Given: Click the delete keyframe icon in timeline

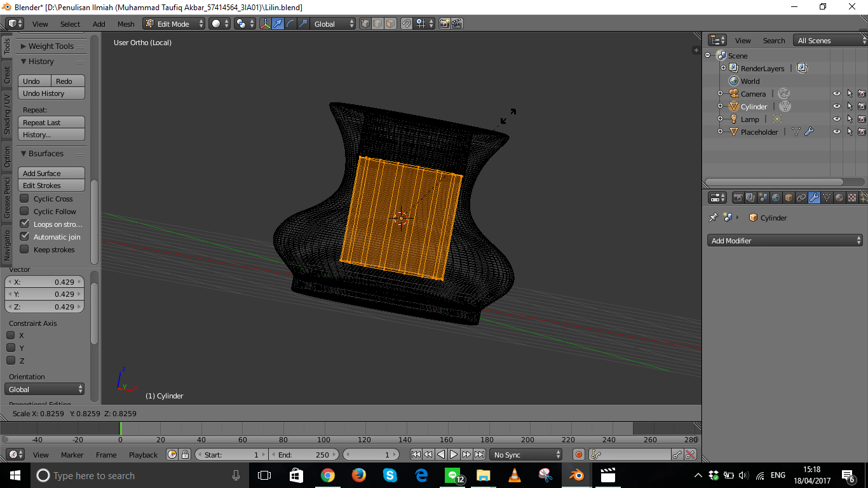Looking at the screenshot, I should point(690,454).
